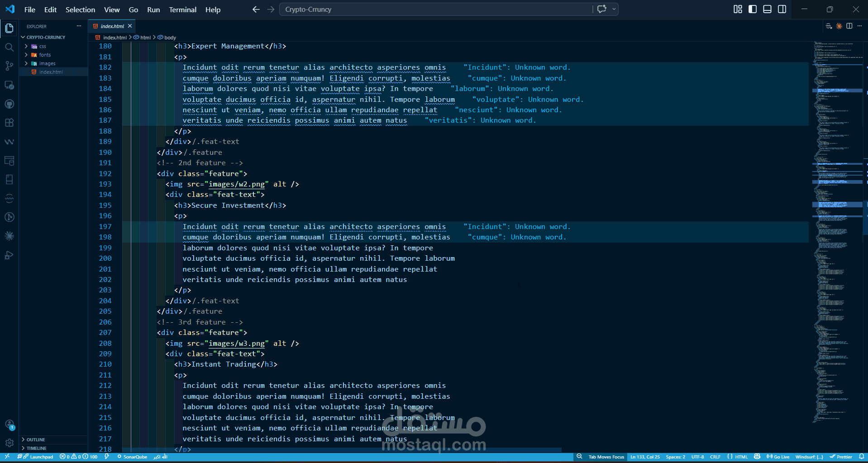Click the lightning bolt status bar icon
This screenshot has width=868, height=463.
click(107, 457)
